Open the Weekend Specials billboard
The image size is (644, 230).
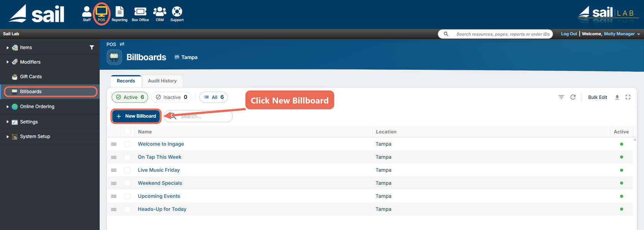tap(160, 183)
